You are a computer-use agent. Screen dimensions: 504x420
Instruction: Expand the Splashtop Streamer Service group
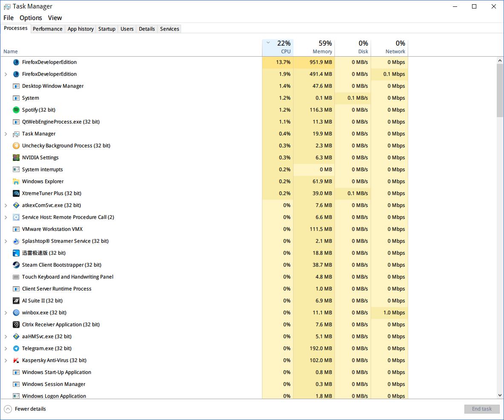coord(6,241)
